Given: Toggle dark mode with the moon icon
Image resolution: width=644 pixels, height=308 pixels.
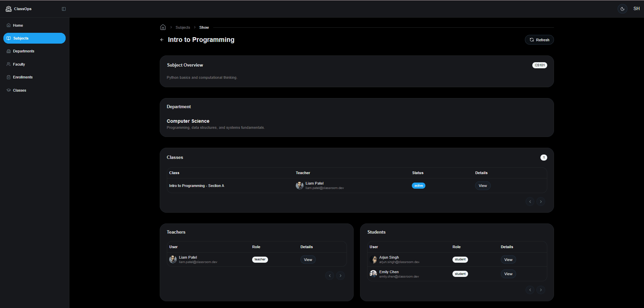Looking at the screenshot, I should [622, 9].
